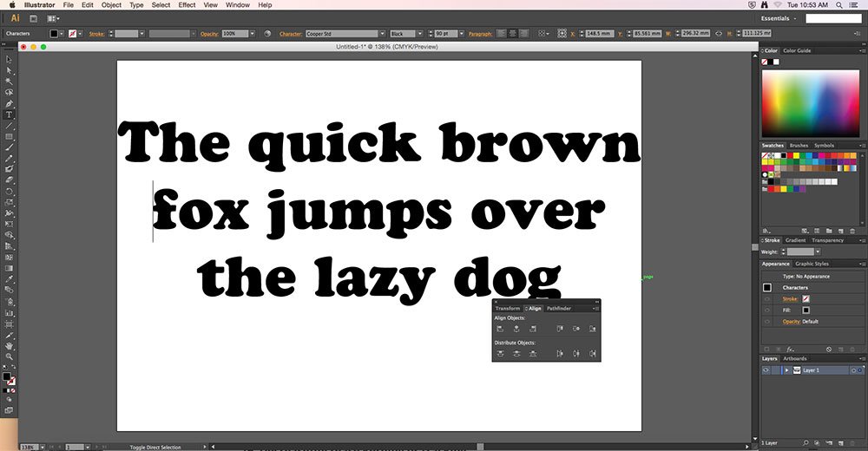Click horizontal align center in Align panel
Screen dimensions: 868x451
click(516, 329)
